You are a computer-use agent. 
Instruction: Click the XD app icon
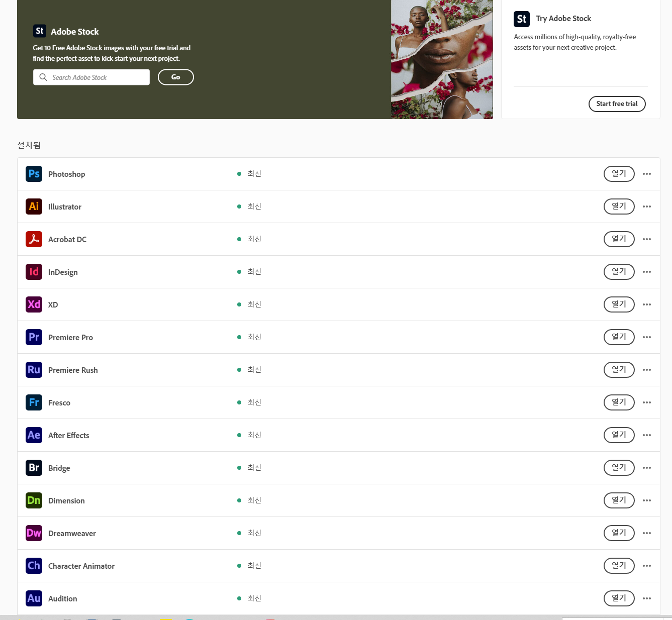coord(34,304)
